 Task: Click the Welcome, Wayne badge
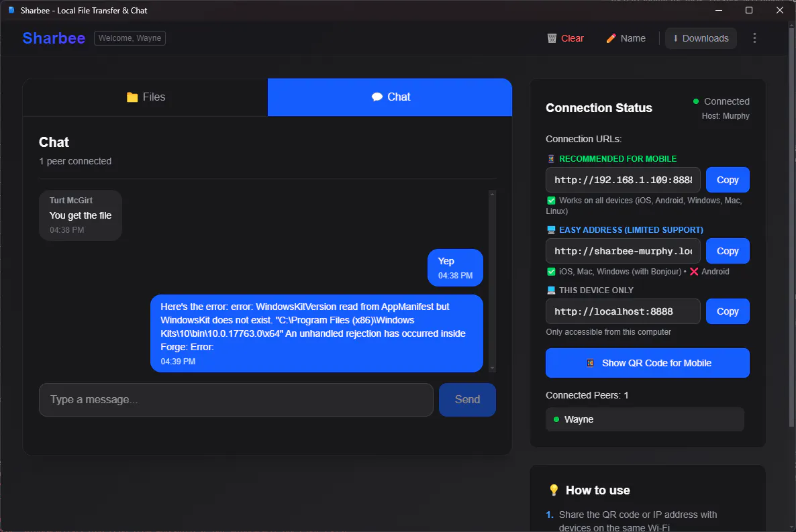[x=130, y=38]
